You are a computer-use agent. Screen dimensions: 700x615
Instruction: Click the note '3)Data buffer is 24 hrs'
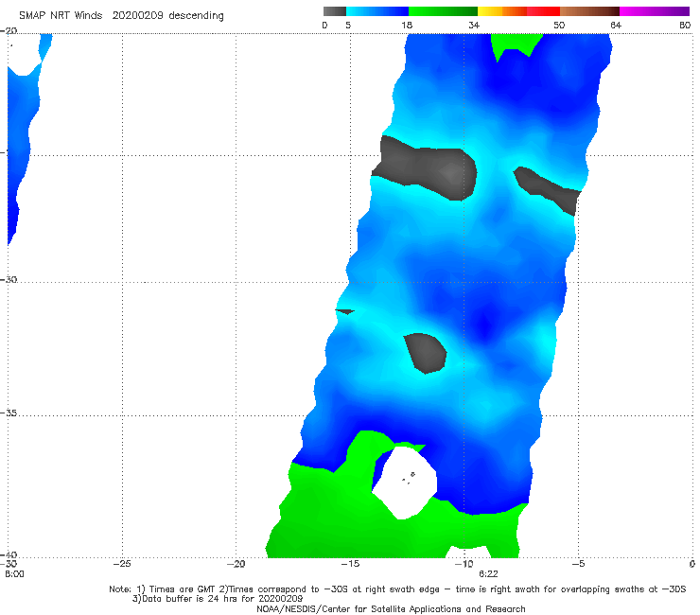point(218,599)
